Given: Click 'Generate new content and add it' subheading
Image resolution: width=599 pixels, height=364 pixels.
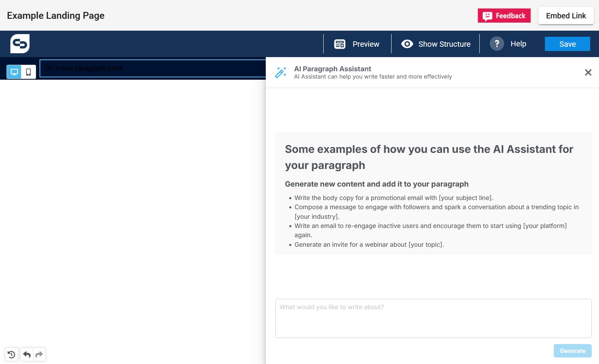Looking at the screenshot, I should [x=377, y=184].
